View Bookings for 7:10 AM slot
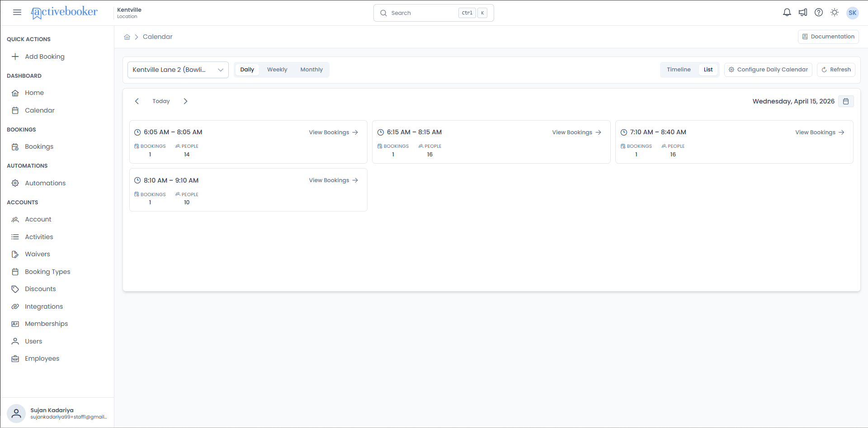The image size is (868, 428). coord(820,132)
